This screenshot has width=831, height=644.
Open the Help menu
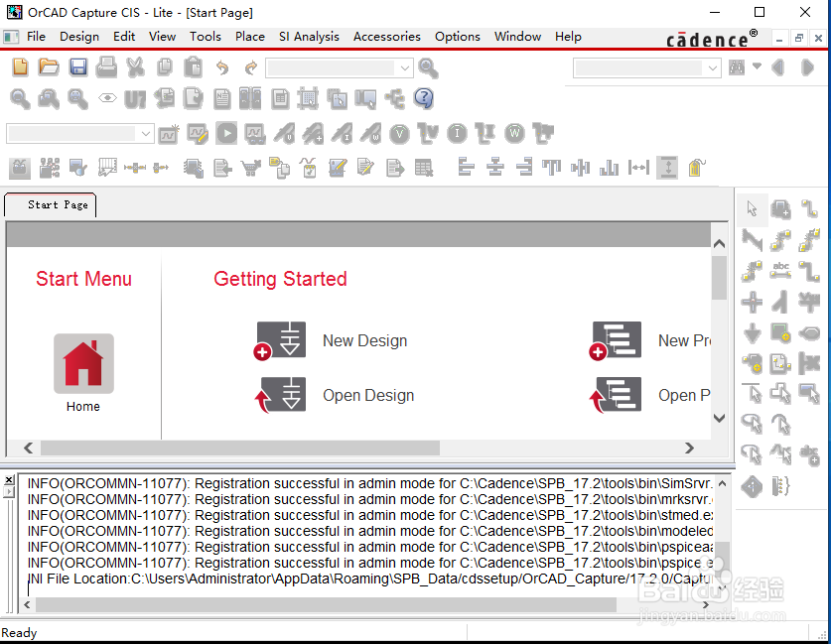click(568, 37)
